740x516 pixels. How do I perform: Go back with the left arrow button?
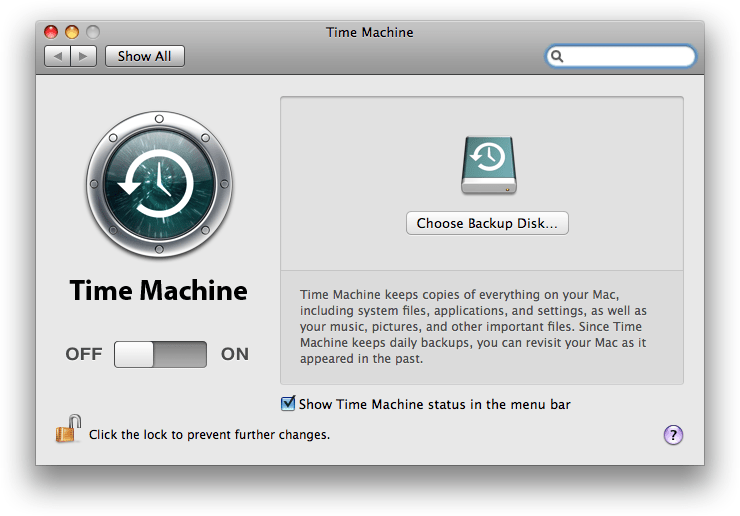58,56
